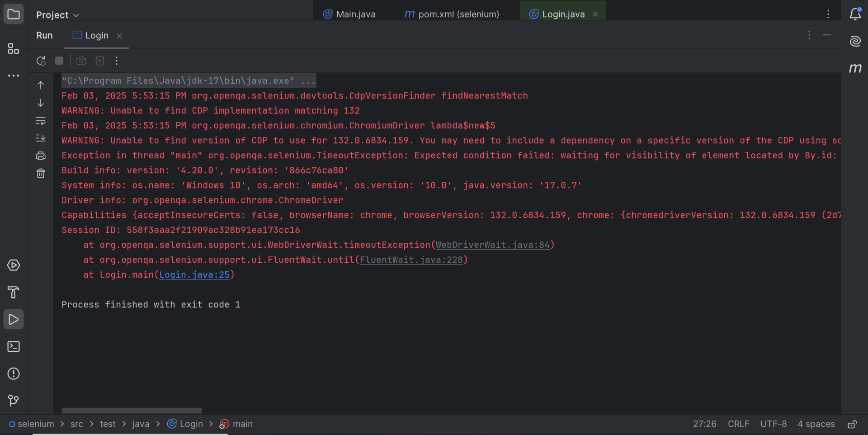
Task: Open the Run tool window icon
Action: [x=14, y=319]
